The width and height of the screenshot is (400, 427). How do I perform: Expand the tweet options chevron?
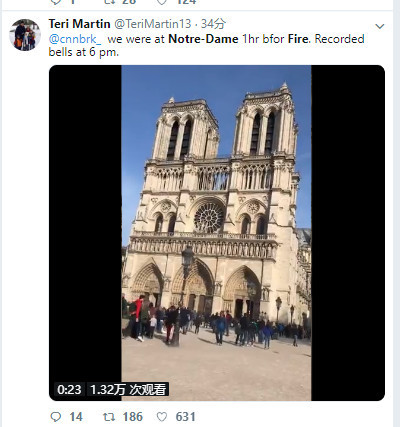(380, 26)
